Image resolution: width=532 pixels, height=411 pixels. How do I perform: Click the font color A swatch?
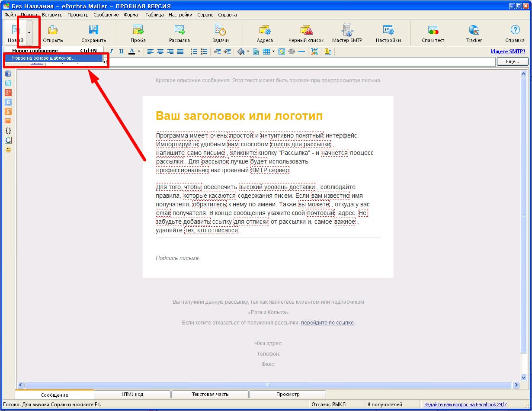pos(132,51)
